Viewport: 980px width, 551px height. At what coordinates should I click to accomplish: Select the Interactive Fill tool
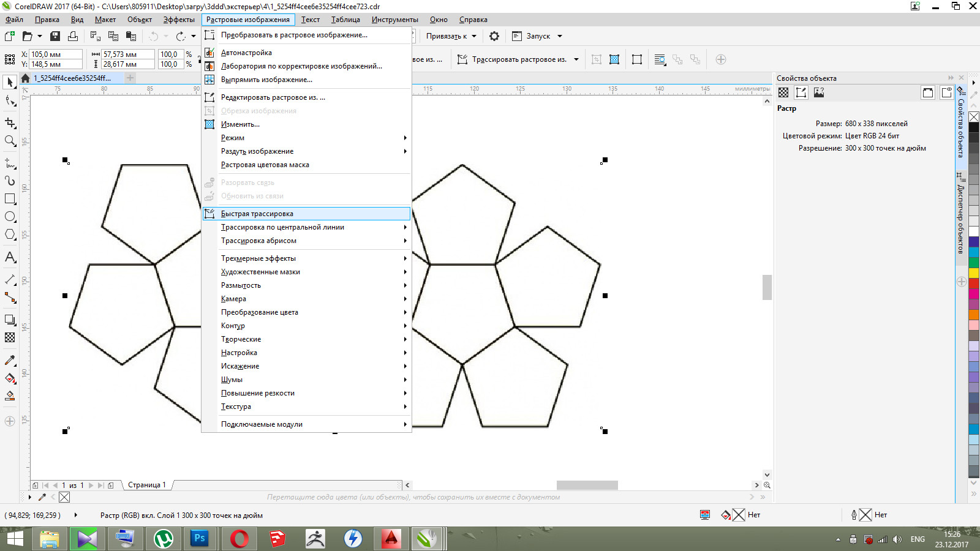click(10, 378)
